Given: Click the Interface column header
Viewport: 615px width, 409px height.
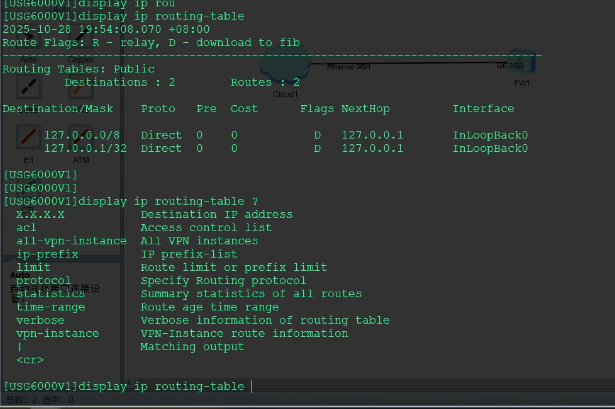Looking at the screenshot, I should click(483, 109).
